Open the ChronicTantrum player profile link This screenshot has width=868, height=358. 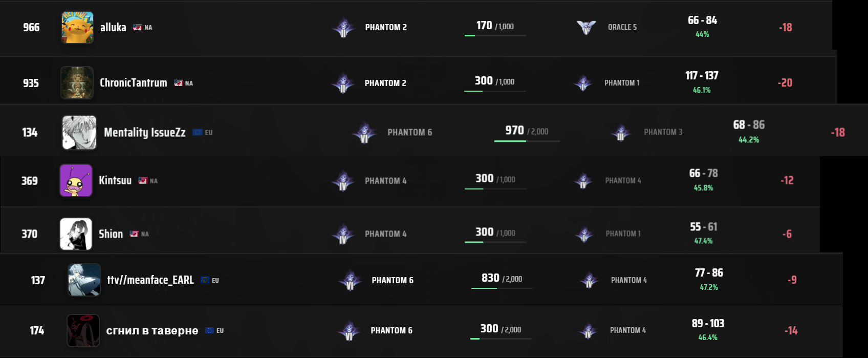(x=134, y=83)
